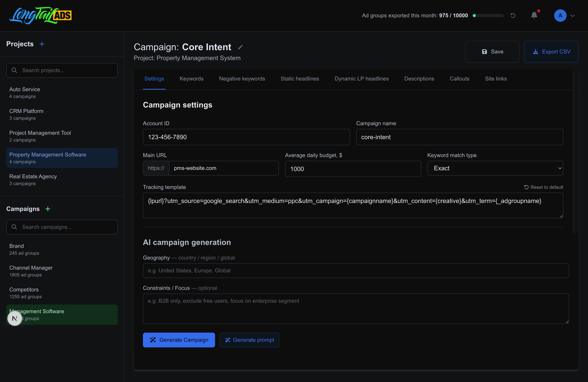This screenshot has height=382, width=588.
Task: Select Project Management Tool project
Action: [62, 136]
